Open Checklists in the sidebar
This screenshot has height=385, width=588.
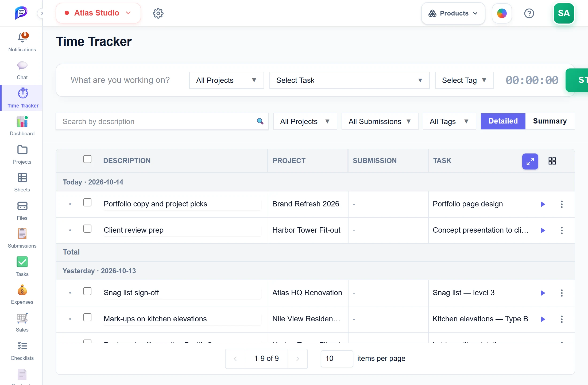click(22, 351)
